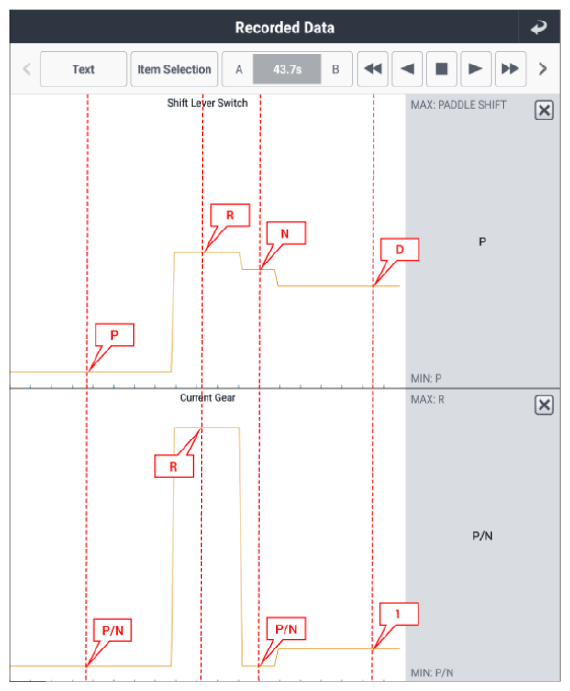Screen dimensions: 570x691
Task: Click current value P/N in Current Gear panel
Action: click(482, 536)
